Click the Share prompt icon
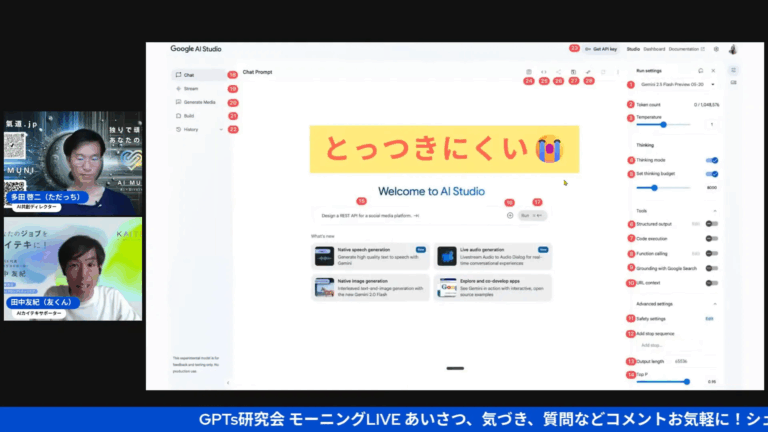The width and height of the screenshot is (768, 432). (558, 72)
